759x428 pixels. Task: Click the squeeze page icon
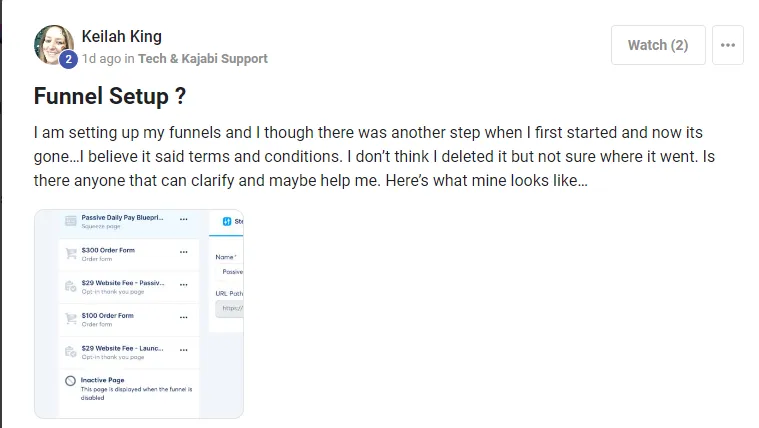click(71, 221)
